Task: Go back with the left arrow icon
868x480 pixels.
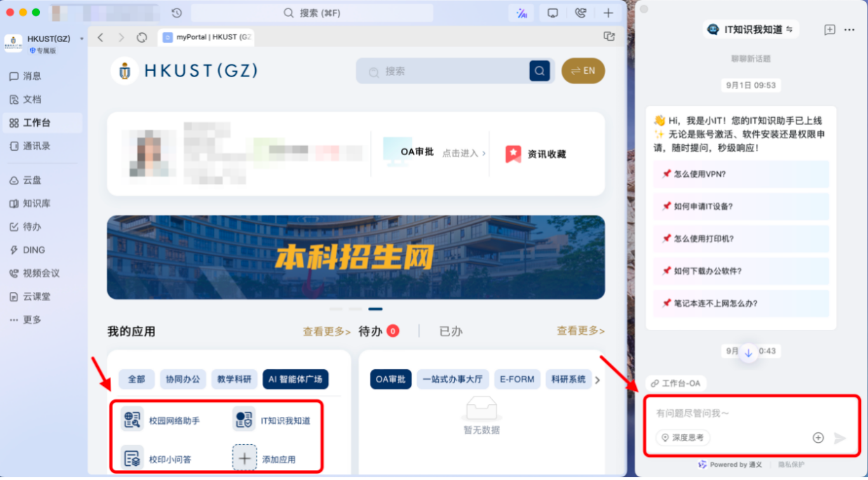Action: point(100,37)
